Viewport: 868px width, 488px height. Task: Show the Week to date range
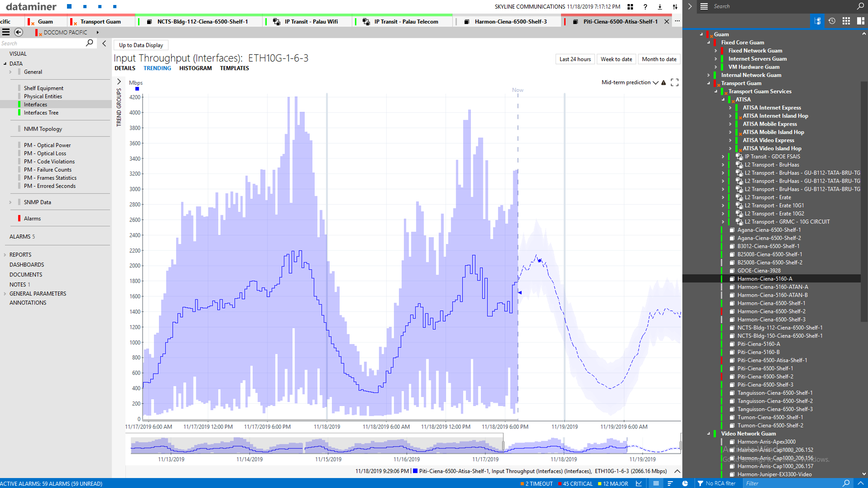[616, 59]
